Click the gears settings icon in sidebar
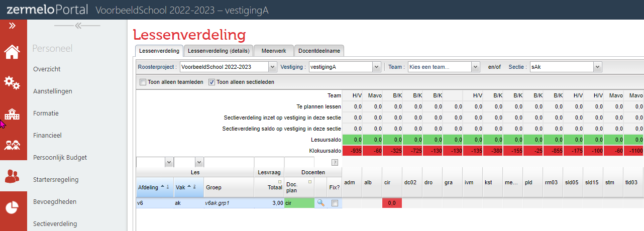 point(12,82)
